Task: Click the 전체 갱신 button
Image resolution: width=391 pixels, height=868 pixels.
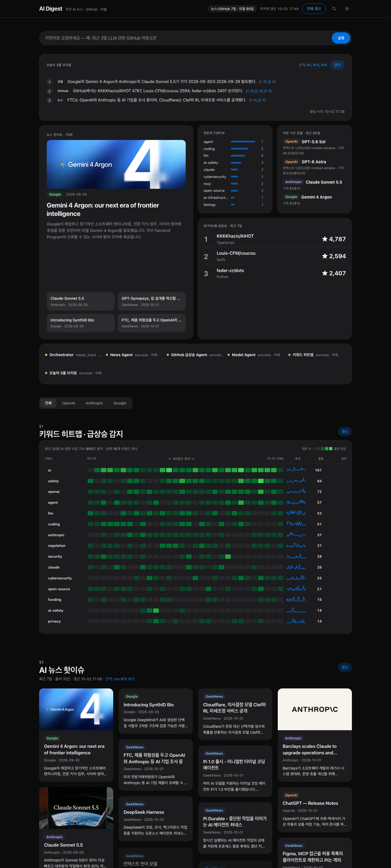Action: click(x=313, y=9)
